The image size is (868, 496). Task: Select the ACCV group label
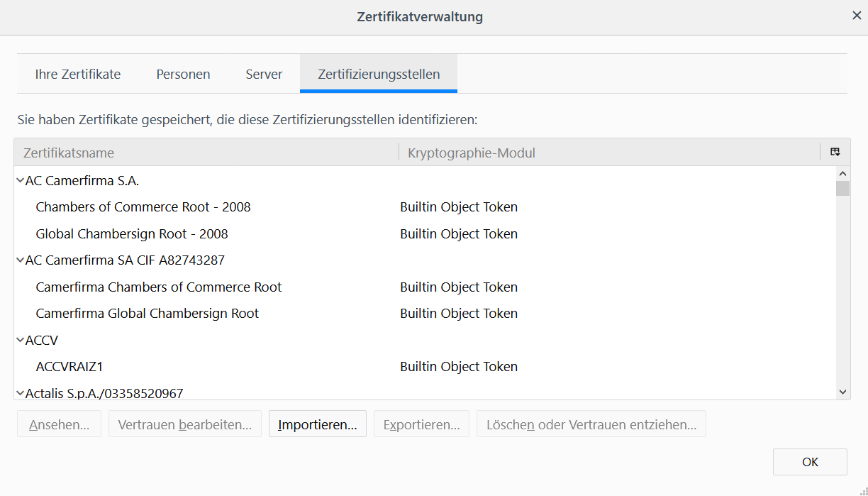(42, 341)
